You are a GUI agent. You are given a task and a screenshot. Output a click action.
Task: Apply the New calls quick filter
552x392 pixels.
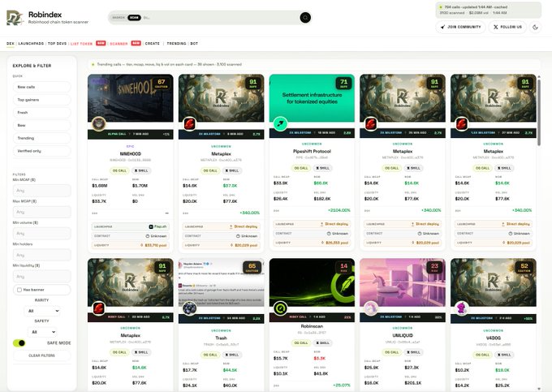[x=42, y=87]
